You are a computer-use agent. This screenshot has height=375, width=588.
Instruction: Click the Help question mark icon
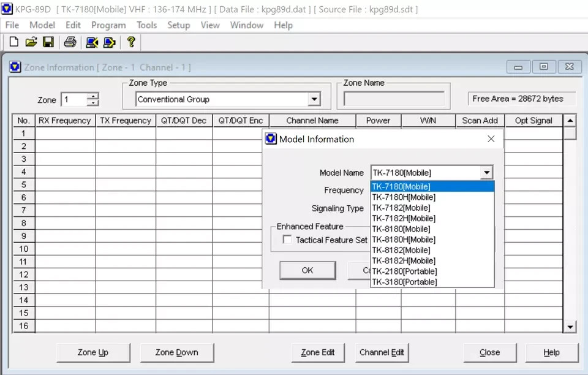point(131,42)
